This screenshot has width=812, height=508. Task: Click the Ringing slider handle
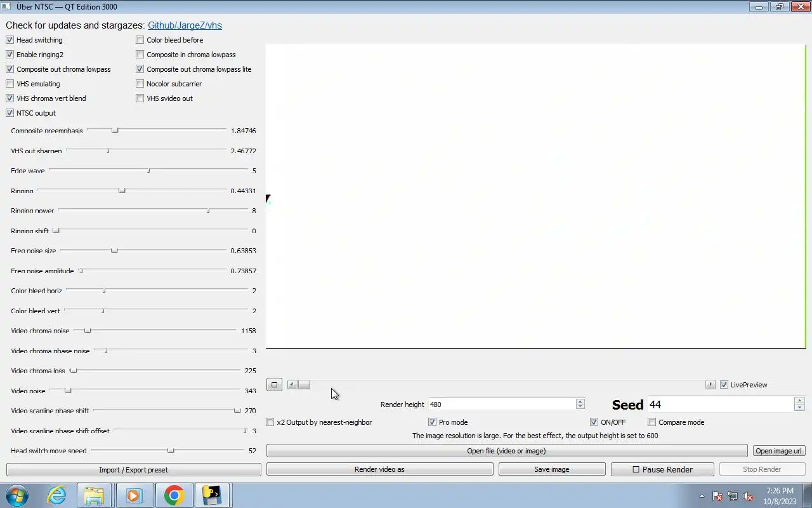point(122,190)
